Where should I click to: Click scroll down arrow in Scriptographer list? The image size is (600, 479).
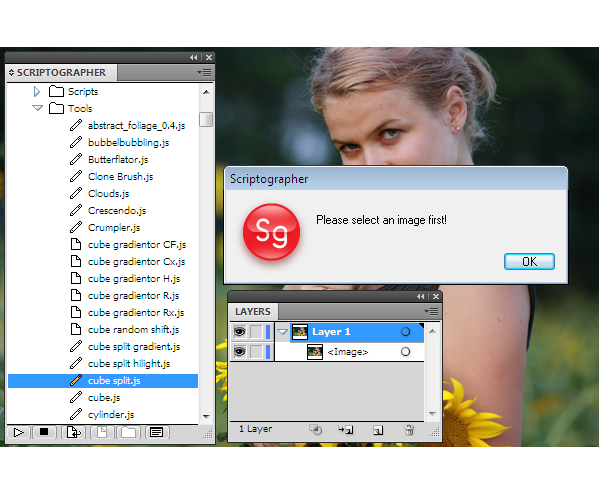(206, 416)
